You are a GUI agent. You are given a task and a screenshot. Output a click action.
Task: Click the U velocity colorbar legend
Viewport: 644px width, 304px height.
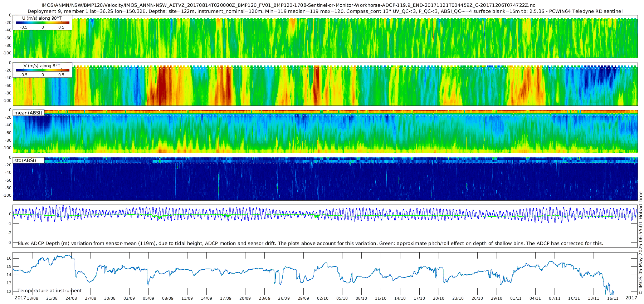point(42,22)
